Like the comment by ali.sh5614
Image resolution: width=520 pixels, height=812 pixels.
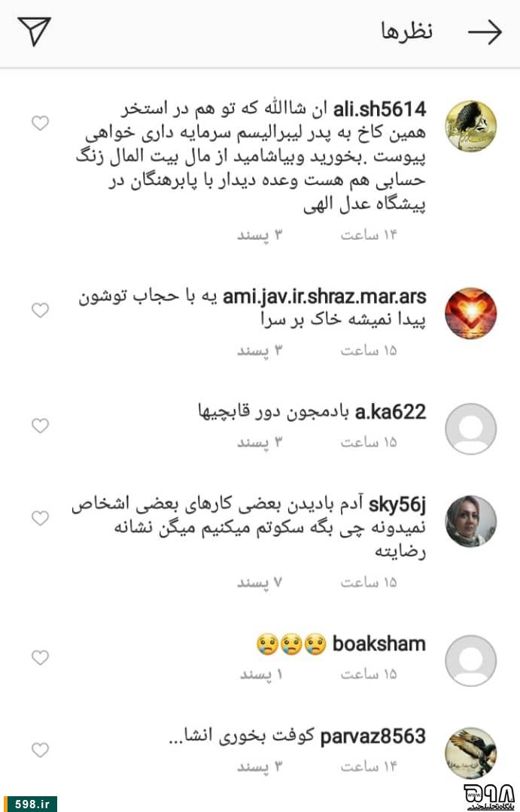pos(41,123)
